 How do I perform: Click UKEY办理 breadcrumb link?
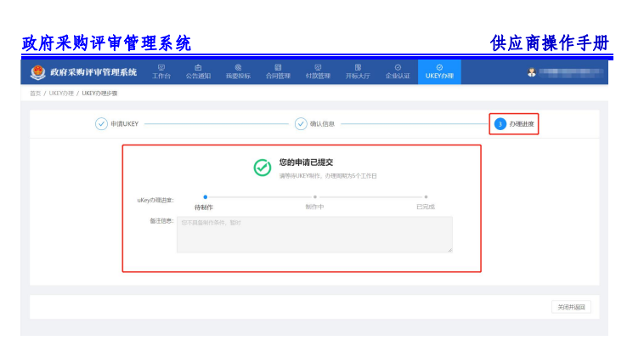61,93
